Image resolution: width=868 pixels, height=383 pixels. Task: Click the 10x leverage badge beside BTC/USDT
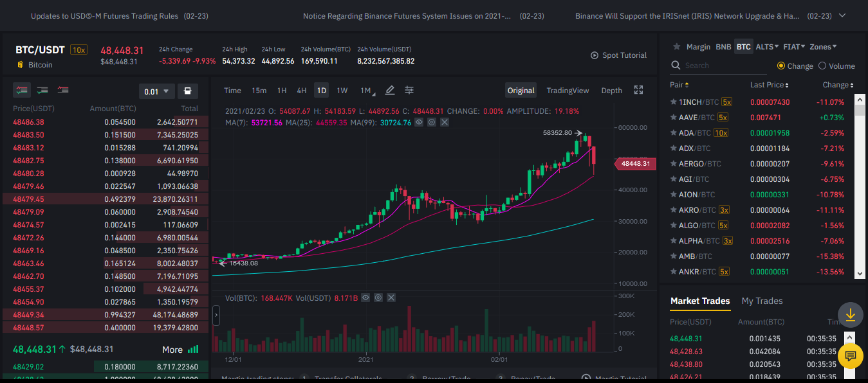point(78,50)
